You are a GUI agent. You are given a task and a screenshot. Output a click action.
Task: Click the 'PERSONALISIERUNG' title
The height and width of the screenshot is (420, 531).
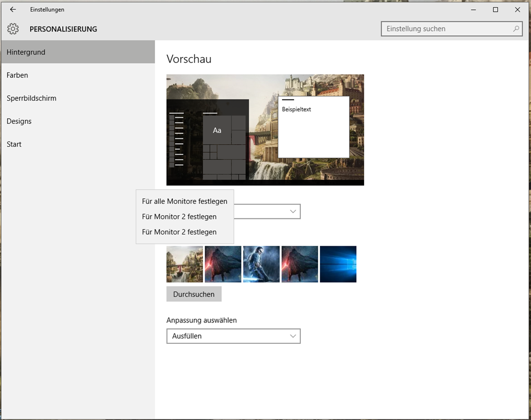pyautogui.click(x=63, y=29)
